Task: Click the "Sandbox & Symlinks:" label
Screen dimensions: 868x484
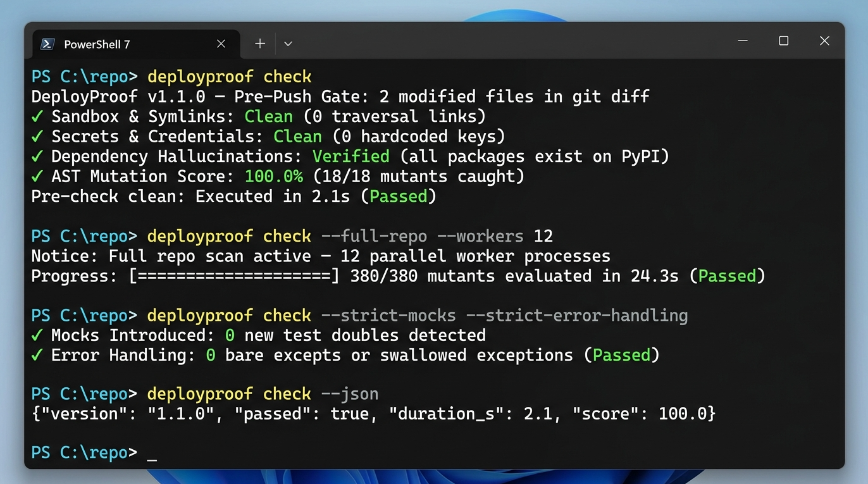Action: tap(143, 117)
